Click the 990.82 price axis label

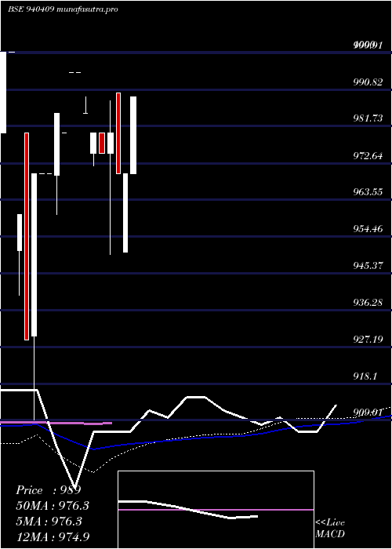[367, 82]
